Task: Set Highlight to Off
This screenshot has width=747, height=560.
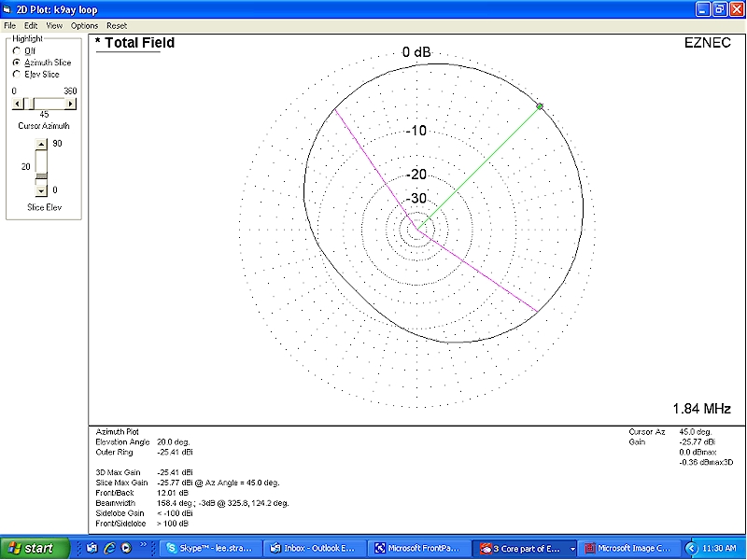Action: point(16,50)
